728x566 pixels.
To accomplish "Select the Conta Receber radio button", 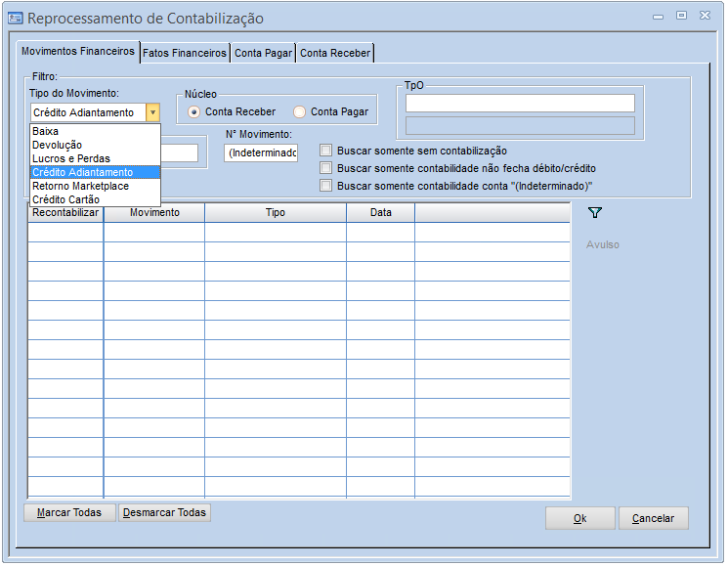I will pos(193,111).
